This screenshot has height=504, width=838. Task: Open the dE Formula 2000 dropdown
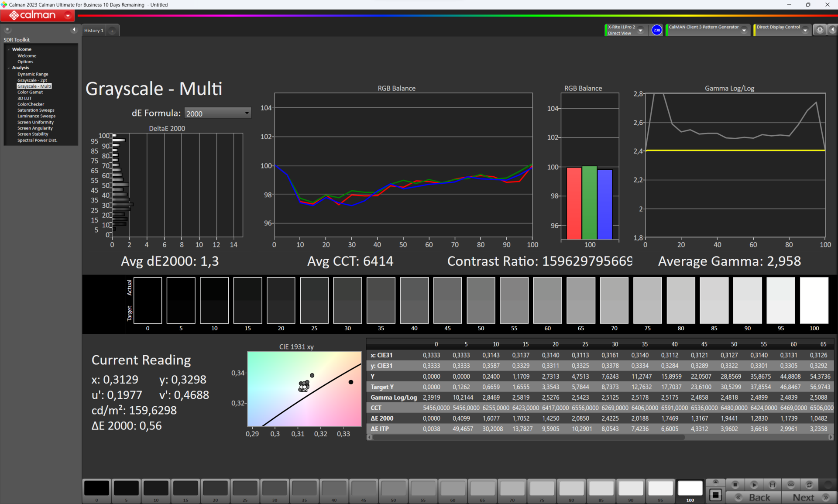[217, 113]
